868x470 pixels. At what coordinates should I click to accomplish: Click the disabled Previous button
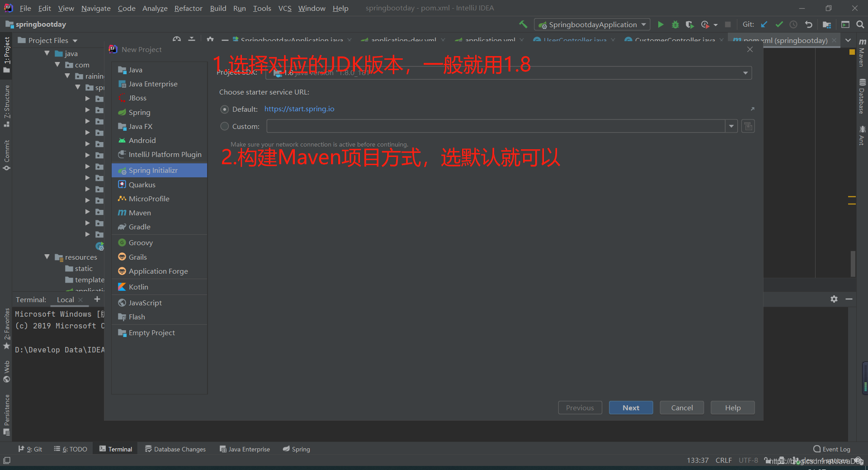(x=580, y=408)
